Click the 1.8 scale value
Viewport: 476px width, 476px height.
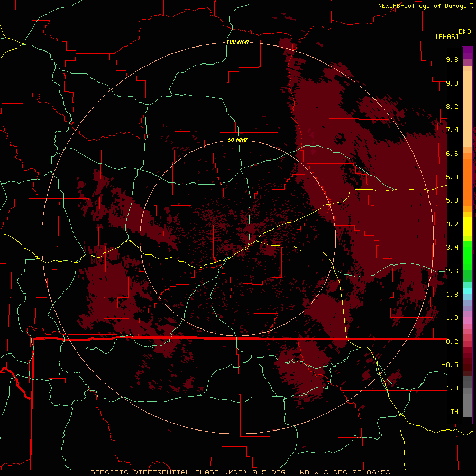[452, 295]
